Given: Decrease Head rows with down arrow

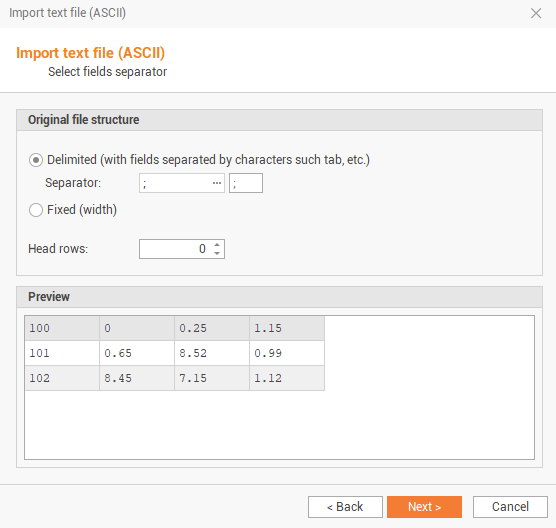Looking at the screenshot, I should click(x=217, y=253).
